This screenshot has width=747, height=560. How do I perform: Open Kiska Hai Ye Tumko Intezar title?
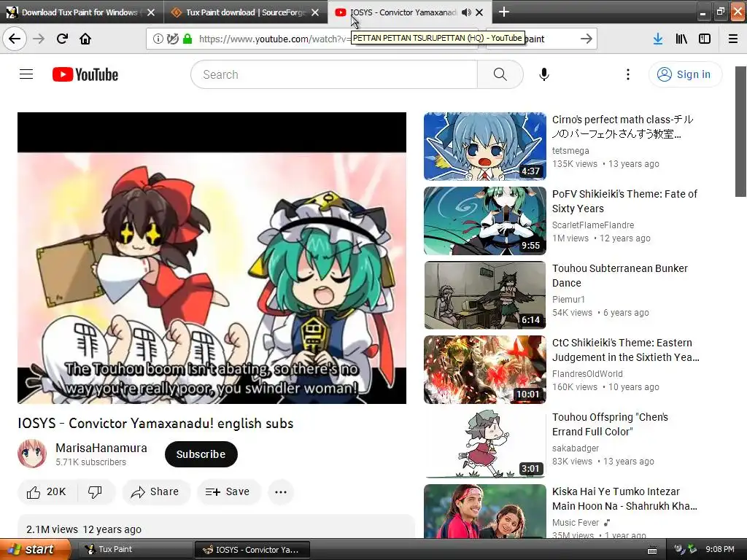[x=624, y=499]
